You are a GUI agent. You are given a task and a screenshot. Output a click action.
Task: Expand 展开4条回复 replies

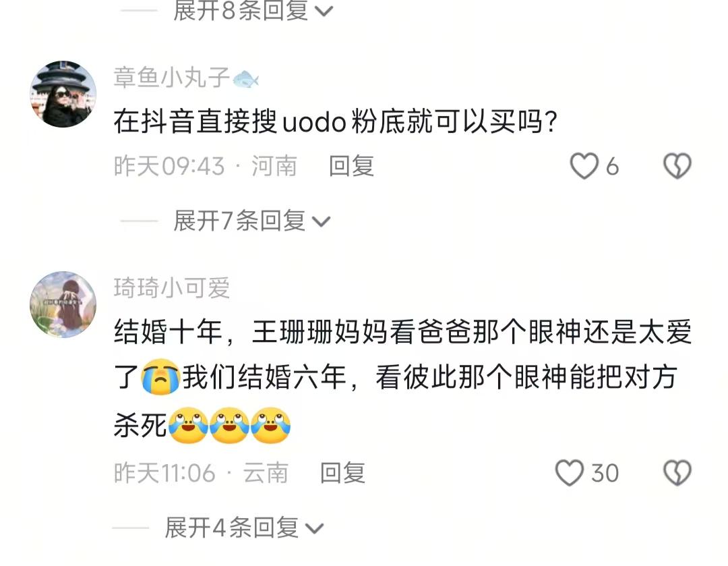click(244, 528)
